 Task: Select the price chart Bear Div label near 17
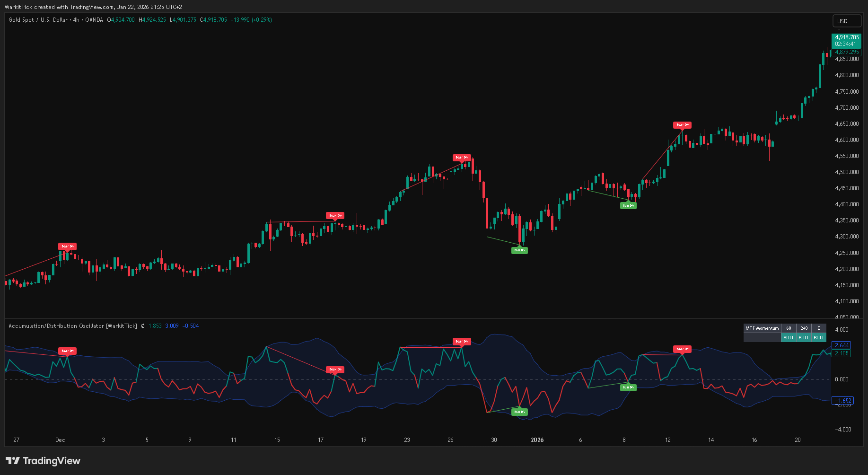(335, 216)
